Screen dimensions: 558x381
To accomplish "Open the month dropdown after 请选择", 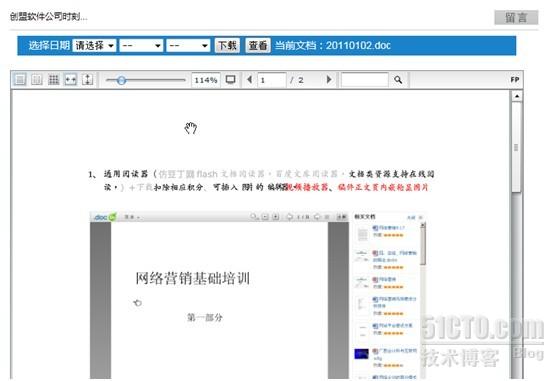I will pyautogui.click(x=141, y=46).
